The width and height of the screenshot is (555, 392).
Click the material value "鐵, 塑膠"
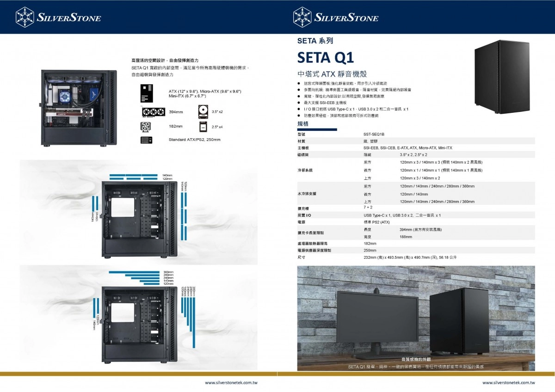(x=371, y=141)
